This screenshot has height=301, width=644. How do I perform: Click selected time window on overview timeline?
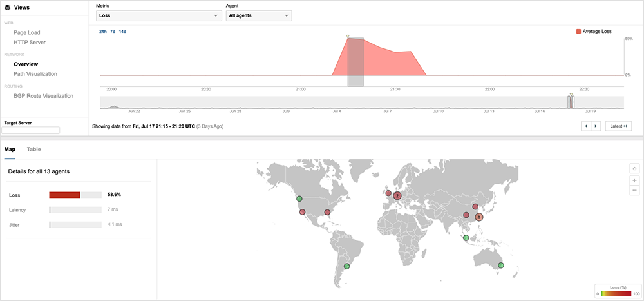[x=571, y=102]
